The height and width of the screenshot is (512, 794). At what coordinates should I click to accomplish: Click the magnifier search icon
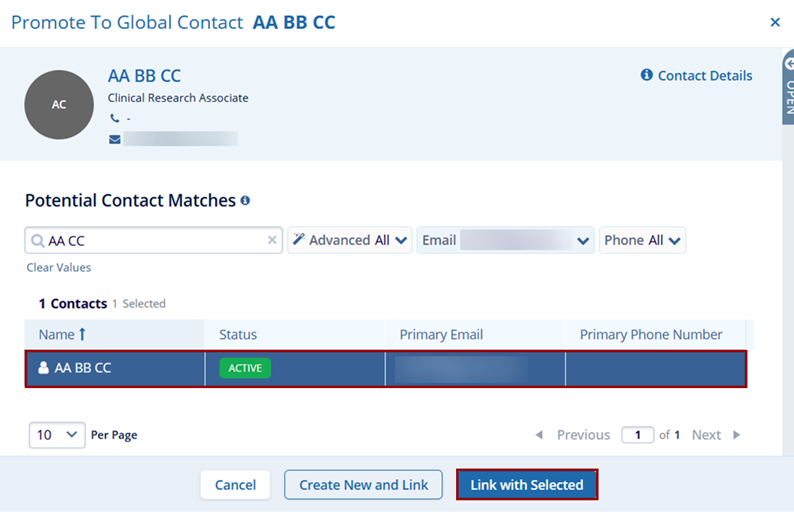[37, 241]
